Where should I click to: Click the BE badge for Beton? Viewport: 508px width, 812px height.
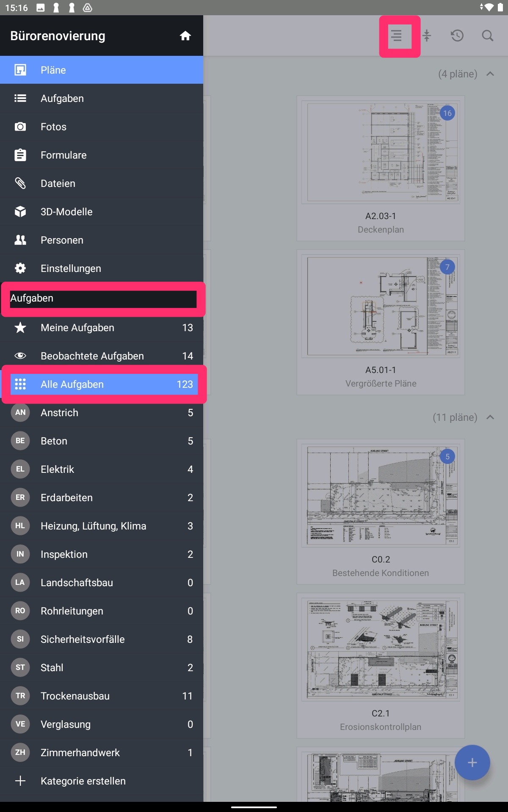[x=20, y=441]
